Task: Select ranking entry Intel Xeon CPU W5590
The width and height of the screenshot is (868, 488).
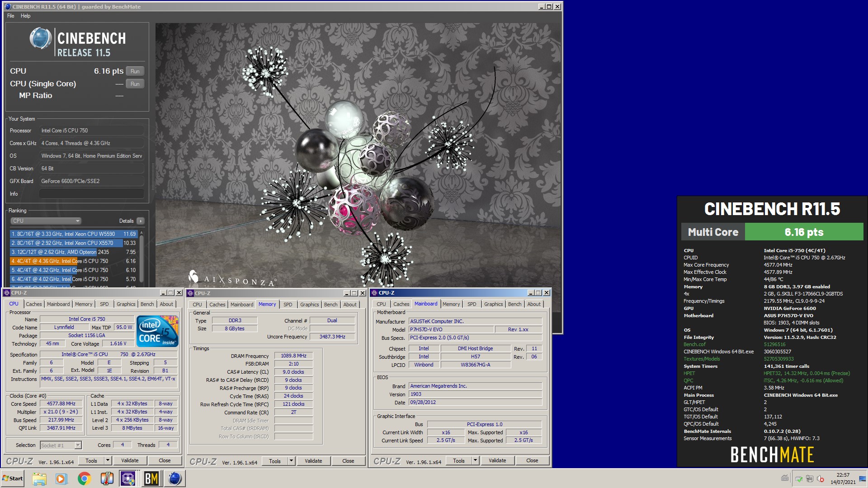Action: [73, 234]
